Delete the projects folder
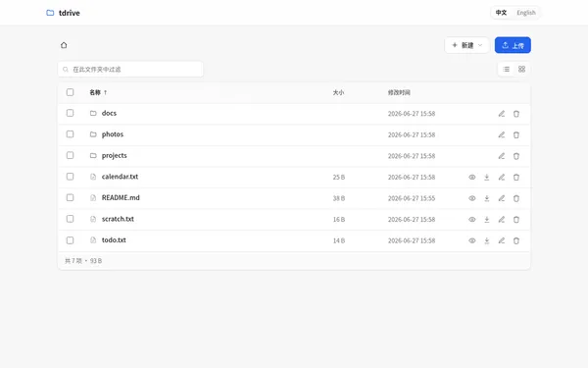Screen dimensions: 588x368 (x=516, y=156)
